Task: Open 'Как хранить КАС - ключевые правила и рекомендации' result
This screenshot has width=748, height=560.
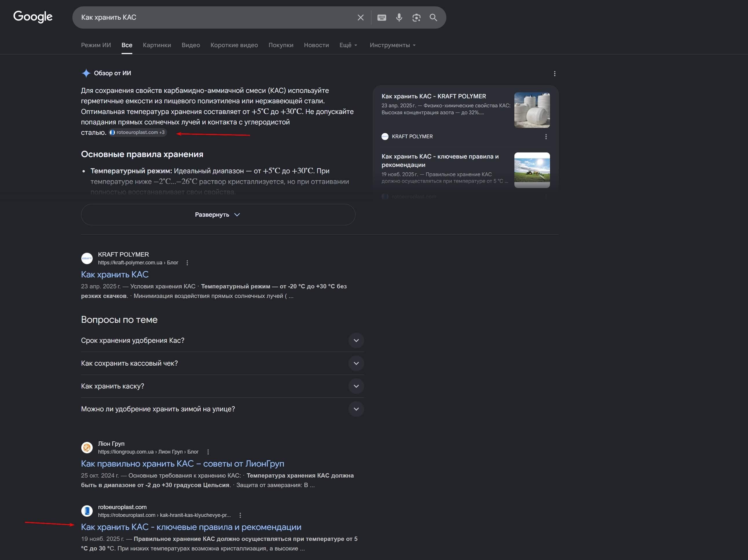Action: click(x=191, y=527)
